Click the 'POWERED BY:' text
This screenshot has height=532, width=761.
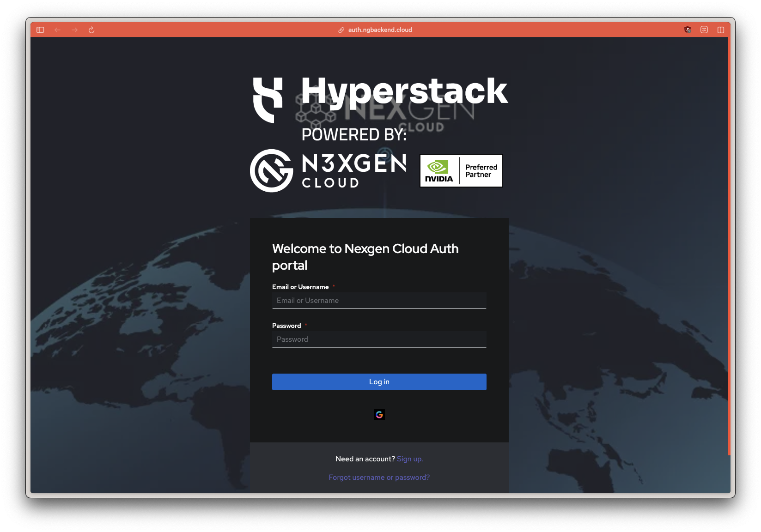click(x=354, y=135)
